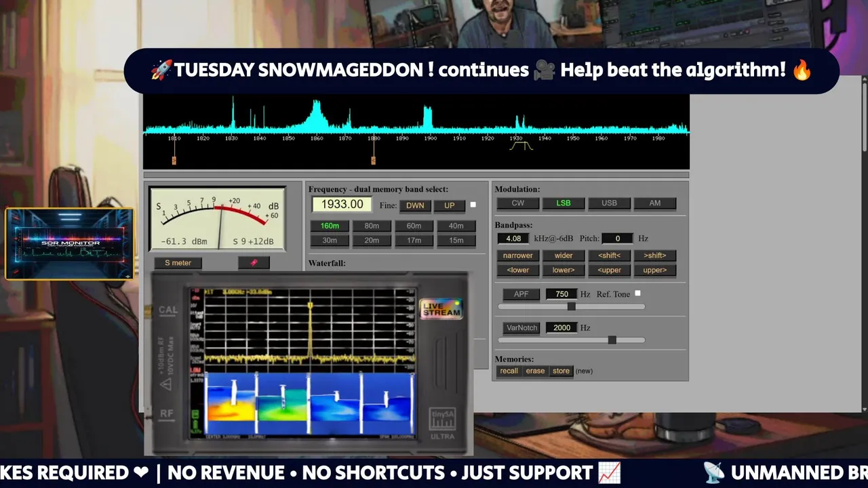The height and width of the screenshot is (488, 868).
Task: Toggle the VarNotch filter button
Action: (x=522, y=327)
